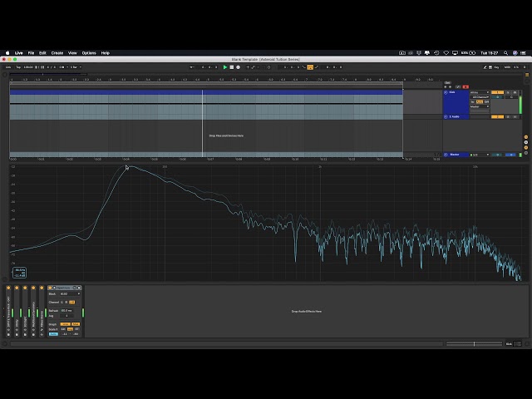The width and height of the screenshot is (532, 399).
Task: Click the Spectrum Avg value field
Action: [x=66, y=316]
